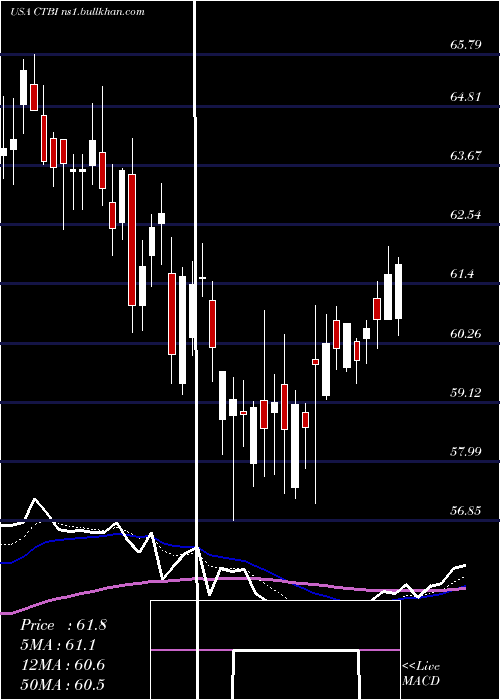The width and height of the screenshot is (500, 700).
Task: Click the <<Live MACD label
Action: coord(421,674)
